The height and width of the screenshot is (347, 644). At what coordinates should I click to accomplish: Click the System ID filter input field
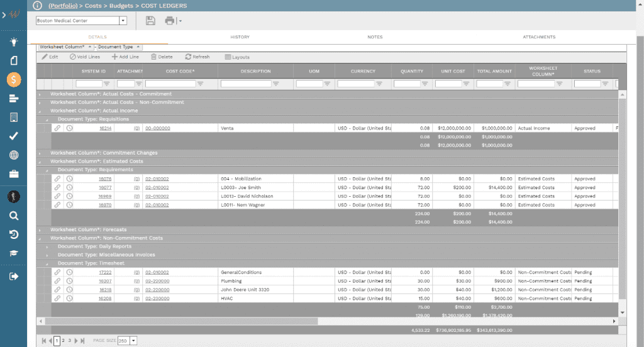pyautogui.click(x=89, y=84)
